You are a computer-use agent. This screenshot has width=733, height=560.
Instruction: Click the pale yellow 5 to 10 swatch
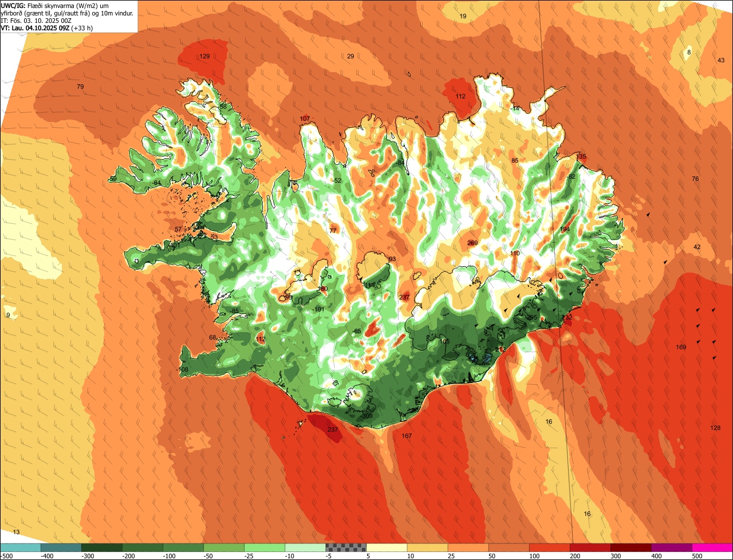387,547
